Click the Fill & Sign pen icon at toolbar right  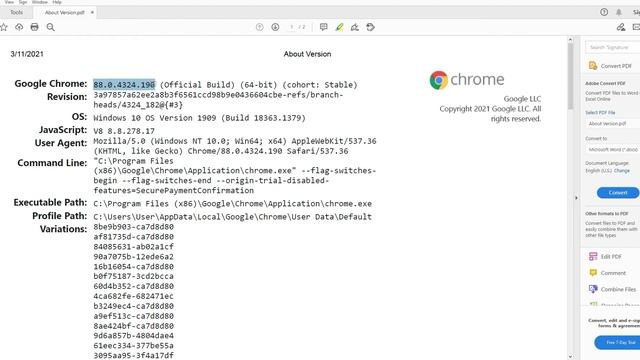point(621,27)
